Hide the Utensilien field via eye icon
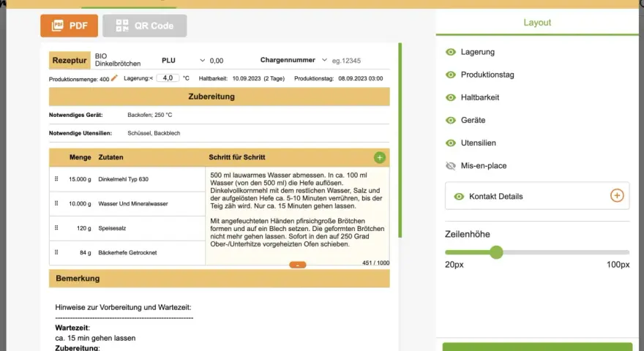644x351 pixels. point(451,143)
